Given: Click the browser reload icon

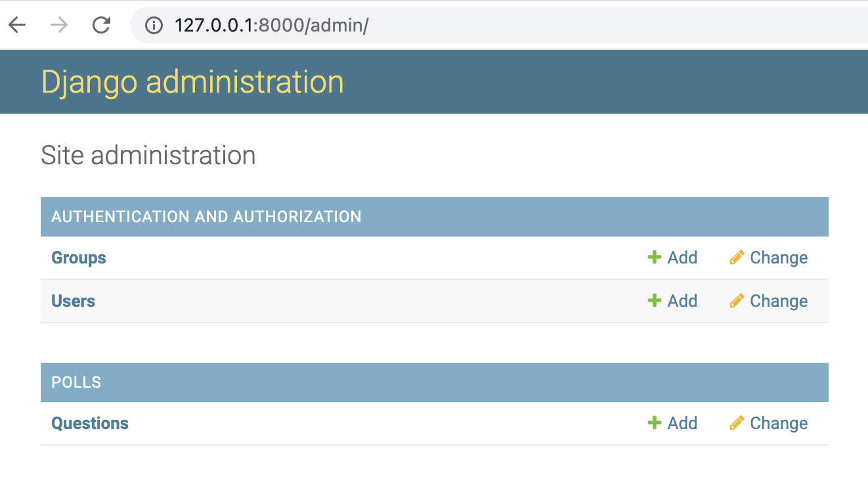Looking at the screenshot, I should click(101, 24).
